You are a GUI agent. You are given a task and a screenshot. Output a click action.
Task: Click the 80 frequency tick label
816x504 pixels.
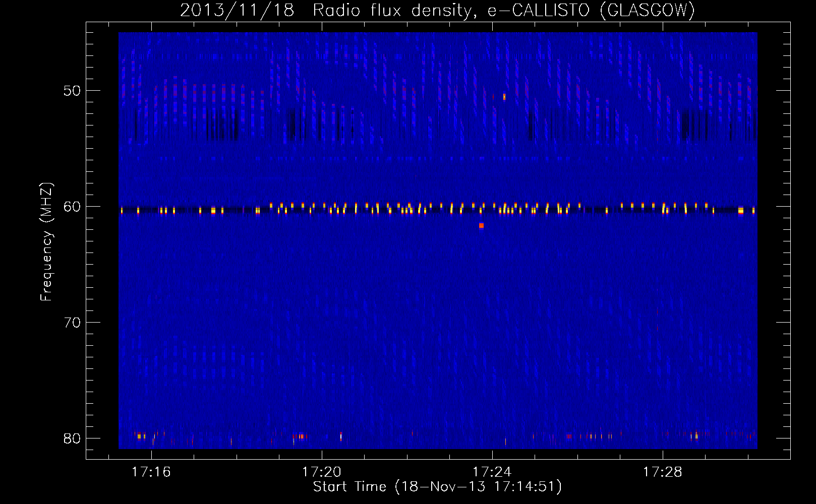click(72, 438)
